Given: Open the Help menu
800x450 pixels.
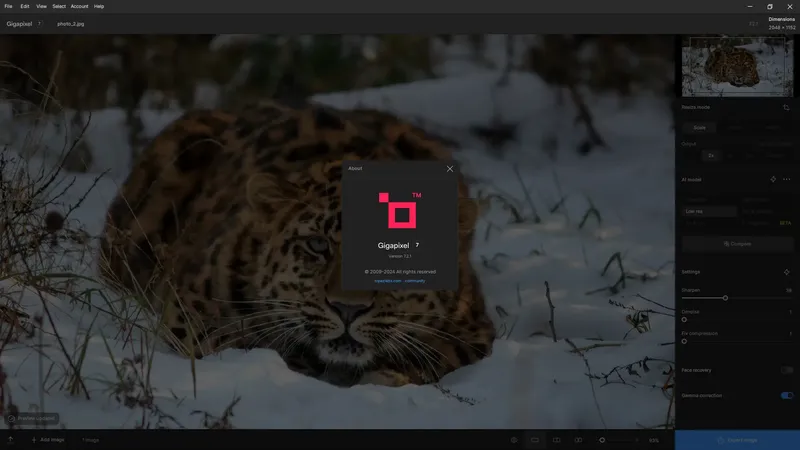Looking at the screenshot, I should [99, 6].
